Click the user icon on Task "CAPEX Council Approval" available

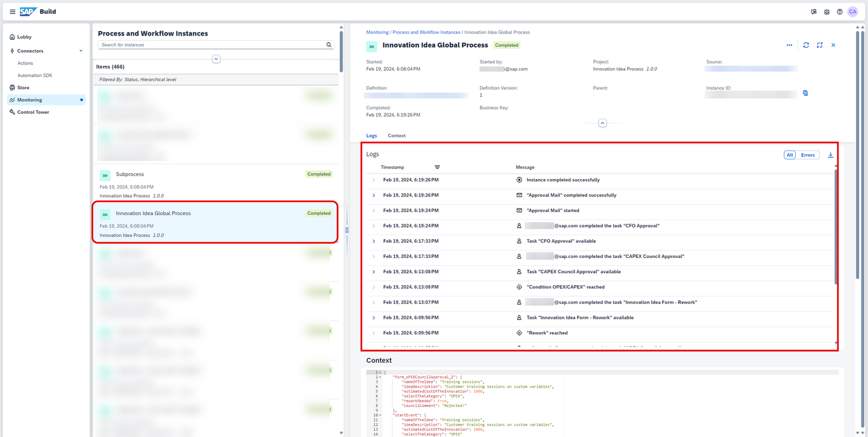pos(519,272)
